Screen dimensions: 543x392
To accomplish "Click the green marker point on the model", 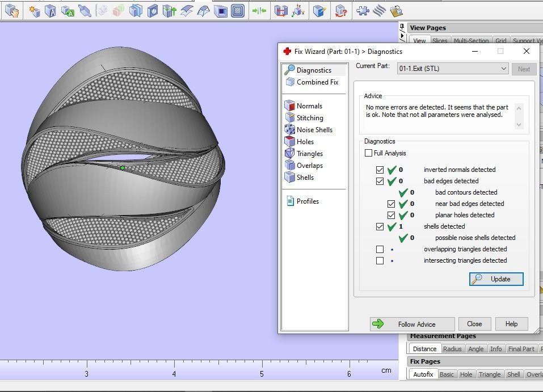I will [x=123, y=168].
